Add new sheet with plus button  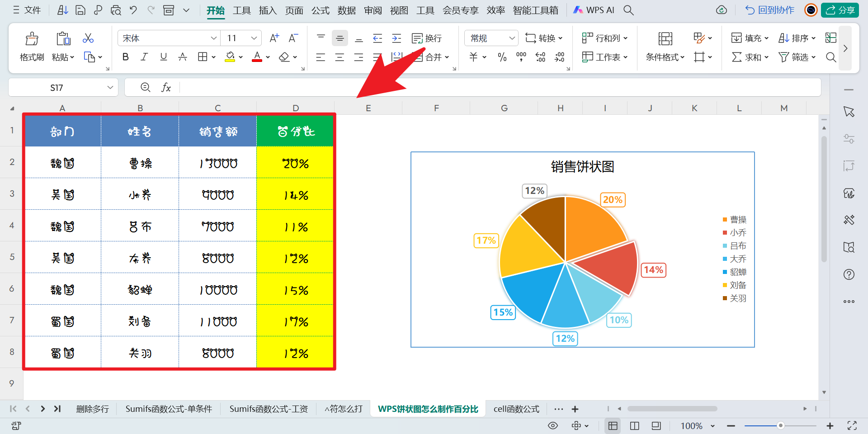575,409
